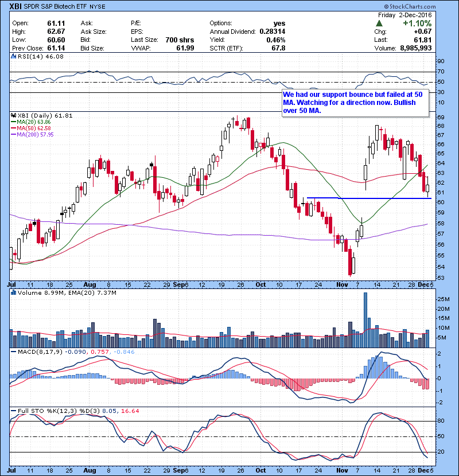
Task: Click the Aug label on price chart axis
Action: [90, 285]
